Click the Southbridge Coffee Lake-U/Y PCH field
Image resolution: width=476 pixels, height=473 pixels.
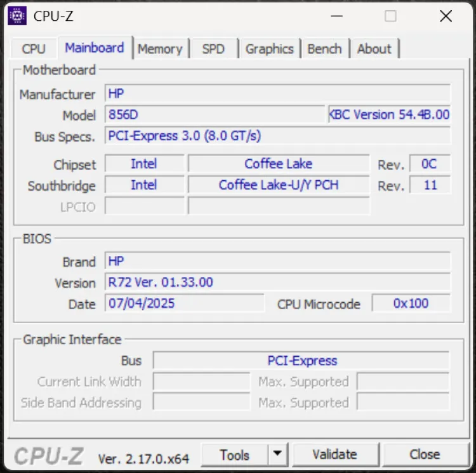pyautogui.click(x=279, y=185)
